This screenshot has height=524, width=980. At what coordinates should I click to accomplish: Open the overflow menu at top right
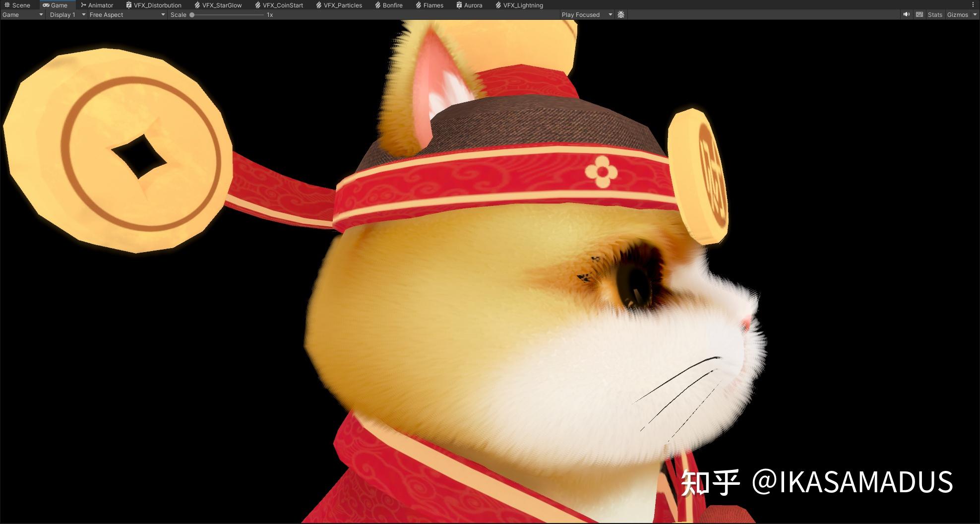[973, 4]
